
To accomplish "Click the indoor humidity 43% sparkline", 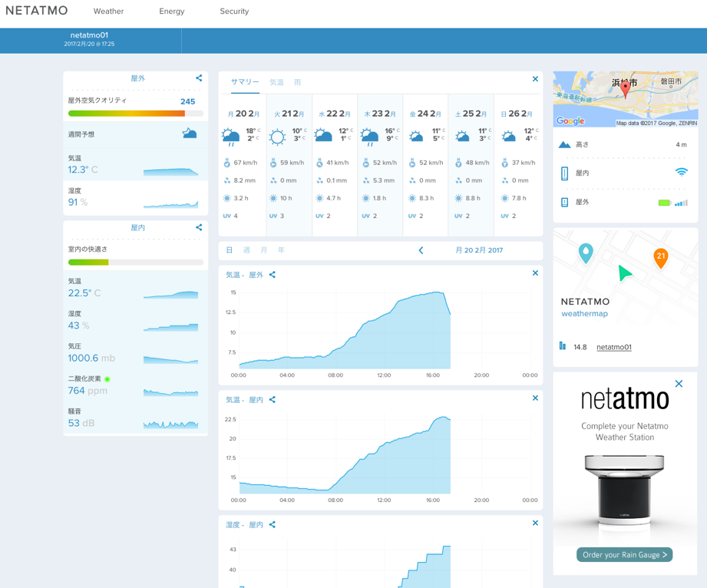I will tap(170, 327).
